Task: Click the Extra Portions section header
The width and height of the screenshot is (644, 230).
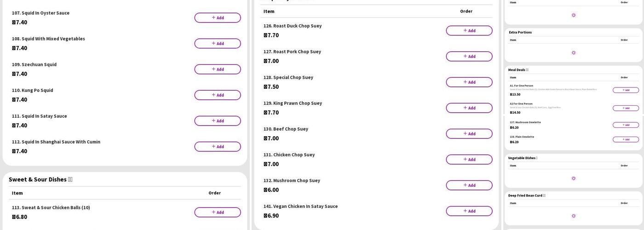Action: 520,32
